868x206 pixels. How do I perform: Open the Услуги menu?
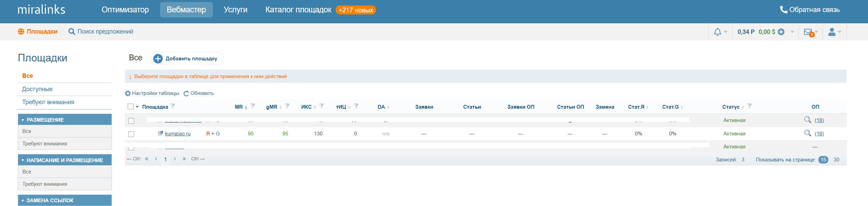click(235, 10)
